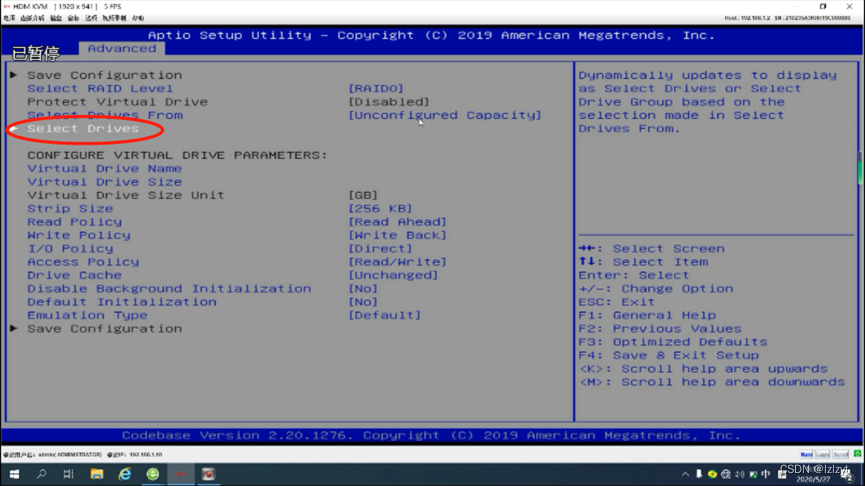Select the Read Policy option

[x=74, y=222]
